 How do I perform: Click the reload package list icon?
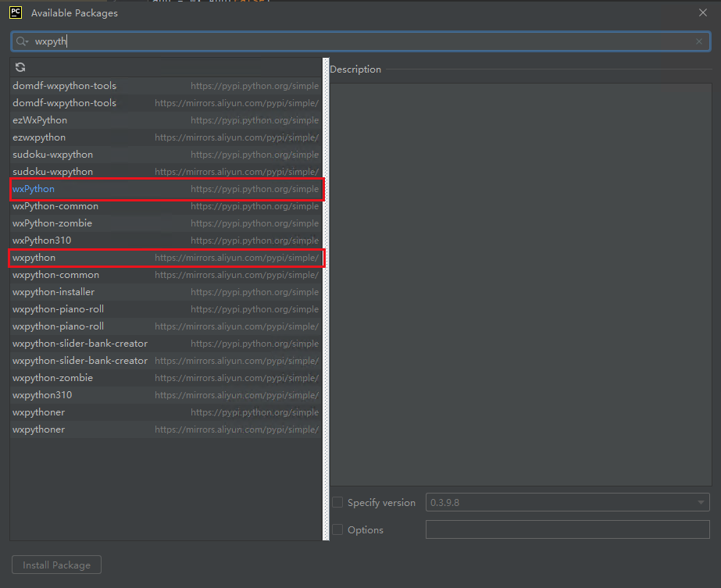point(20,67)
